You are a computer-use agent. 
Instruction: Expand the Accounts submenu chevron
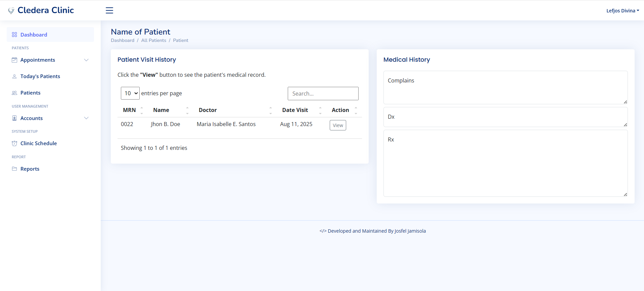click(x=86, y=118)
